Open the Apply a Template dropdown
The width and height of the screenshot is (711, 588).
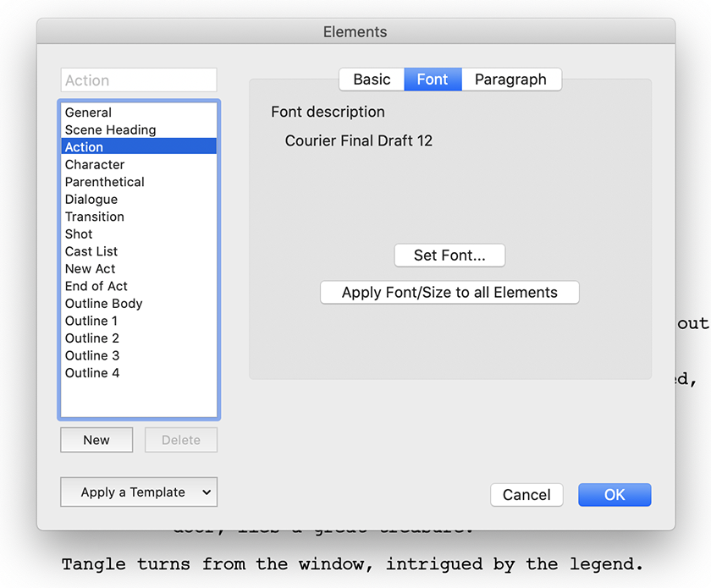pos(139,492)
